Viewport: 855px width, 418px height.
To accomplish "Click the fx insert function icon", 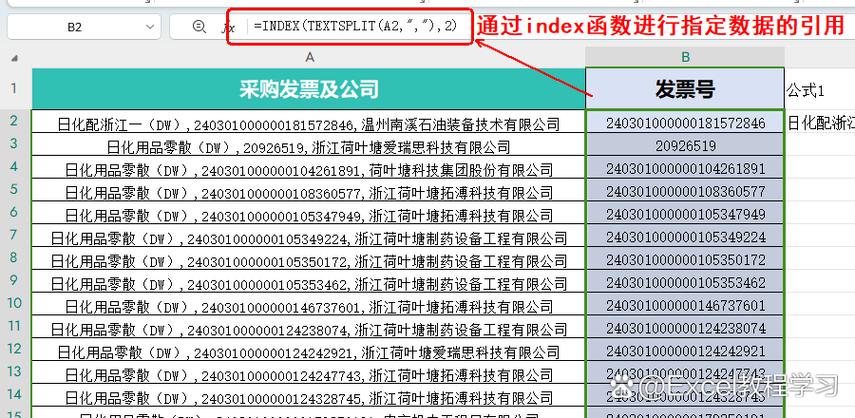I will (228, 27).
